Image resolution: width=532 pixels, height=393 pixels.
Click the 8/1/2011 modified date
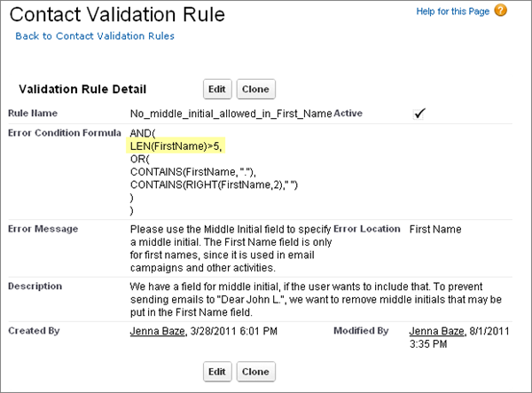(490, 330)
